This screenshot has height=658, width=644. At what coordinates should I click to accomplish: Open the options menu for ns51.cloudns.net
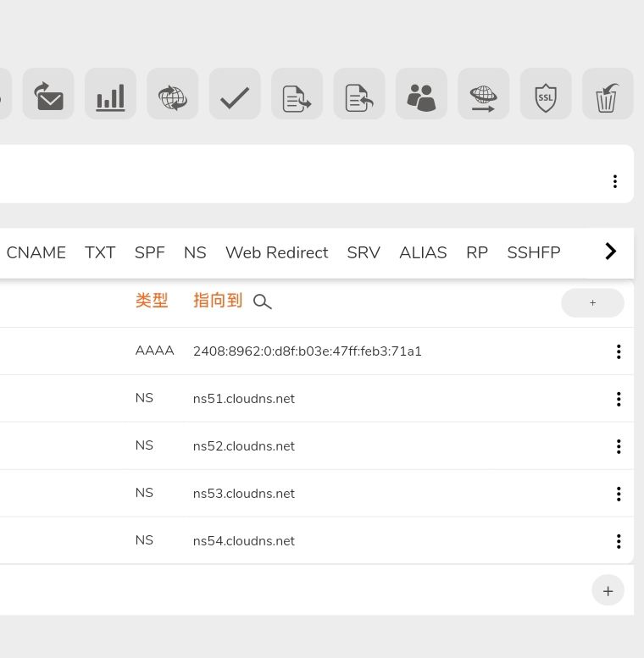(619, 399)
